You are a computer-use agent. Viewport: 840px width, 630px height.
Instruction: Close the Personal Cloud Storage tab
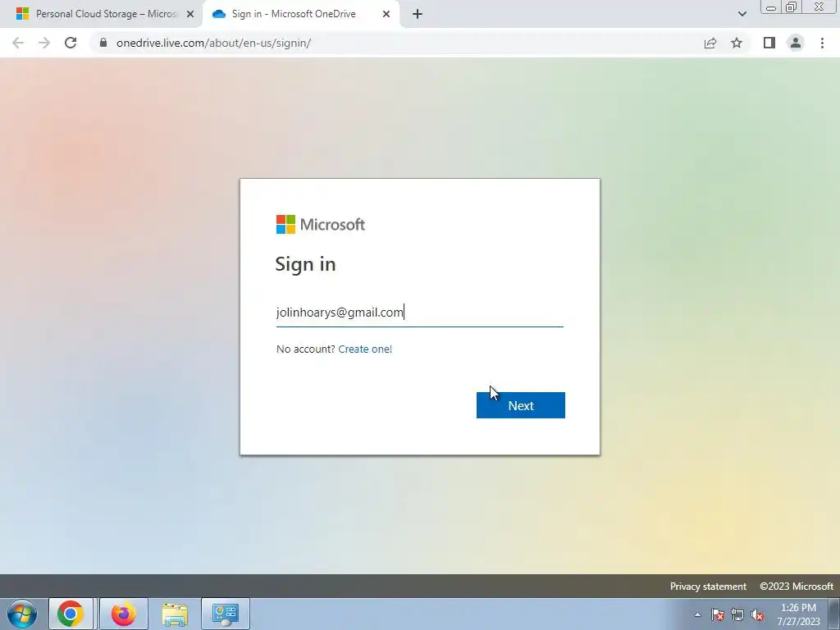pos(190,14)
